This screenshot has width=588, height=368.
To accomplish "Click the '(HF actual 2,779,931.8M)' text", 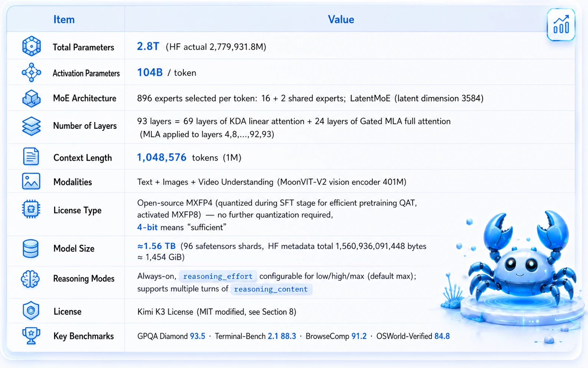I will tap(216, 47).
